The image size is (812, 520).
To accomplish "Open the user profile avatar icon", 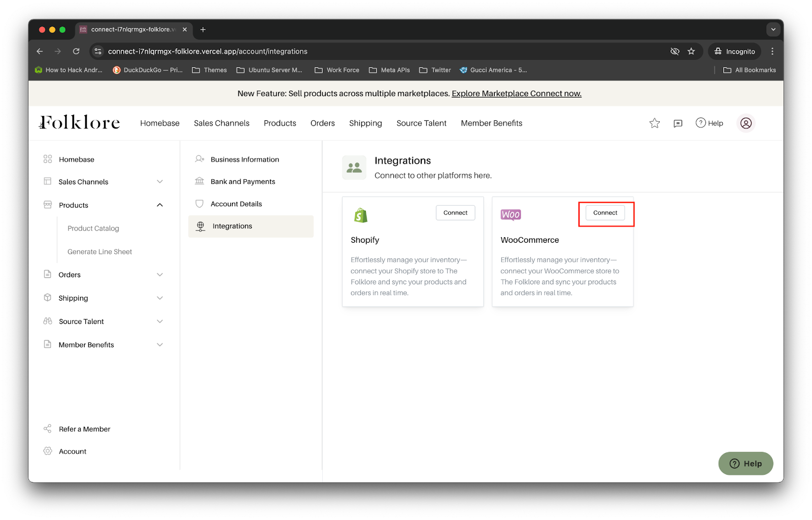I will pos(746,123).
